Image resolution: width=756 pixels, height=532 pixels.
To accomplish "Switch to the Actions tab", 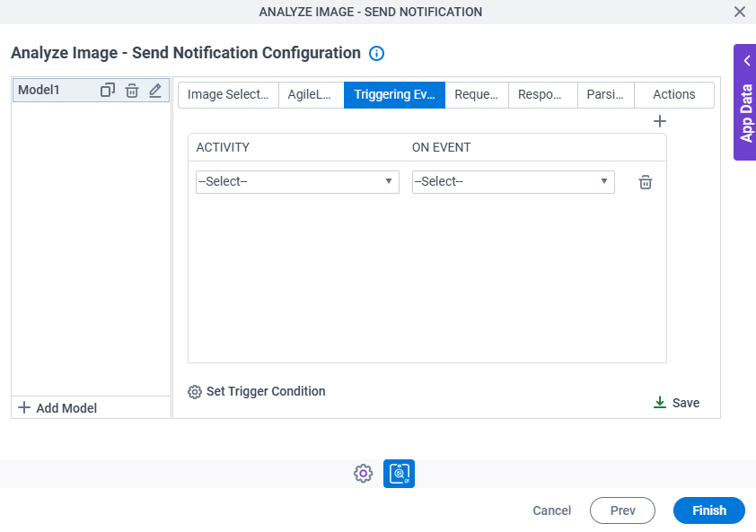I will pyautogui.click(x=674, y=94).
